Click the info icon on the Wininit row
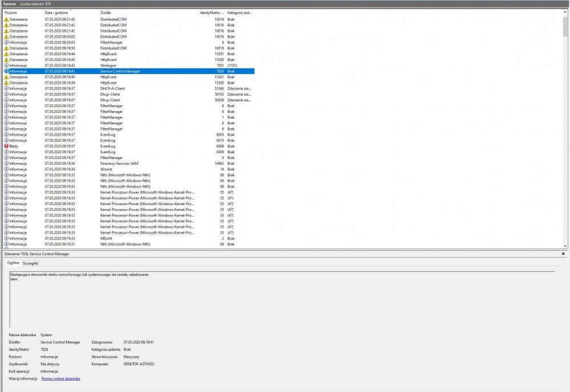The height and width of the screenshot is (392, 570). click(x=6, y=169)
